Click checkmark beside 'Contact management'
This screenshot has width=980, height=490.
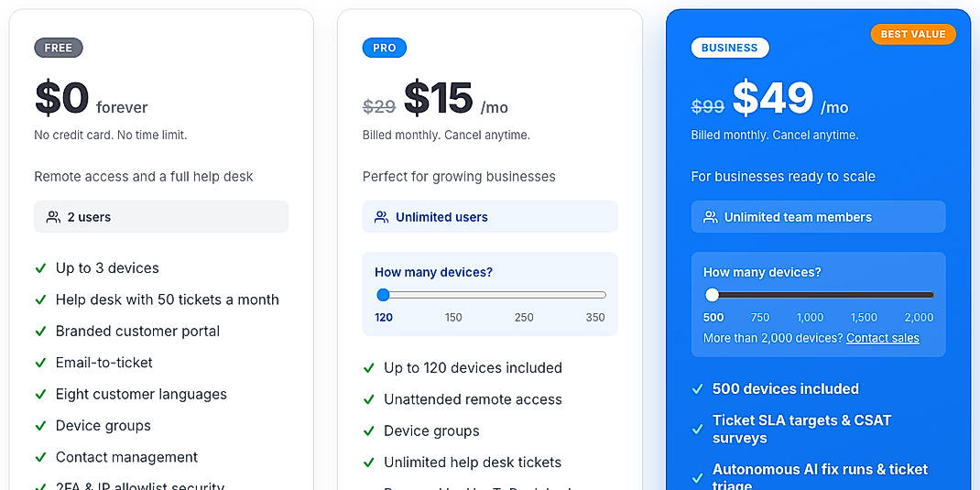pyautogui.click(x=40, y=458)
